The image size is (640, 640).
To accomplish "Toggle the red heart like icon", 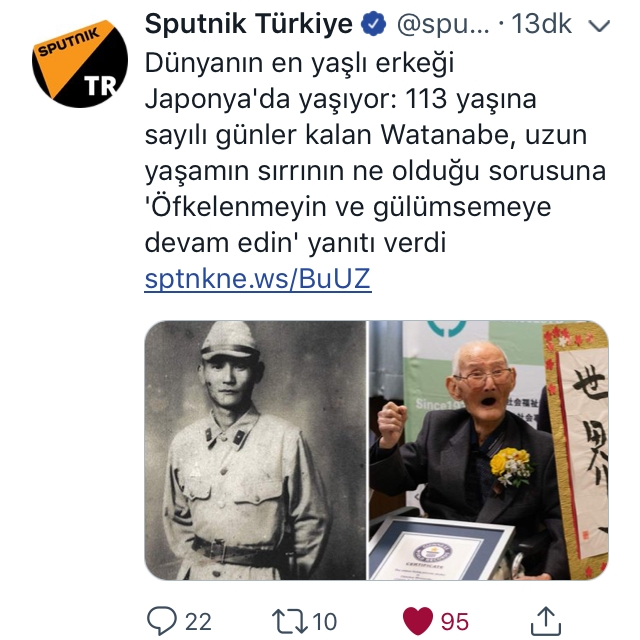I will [418, 620].
